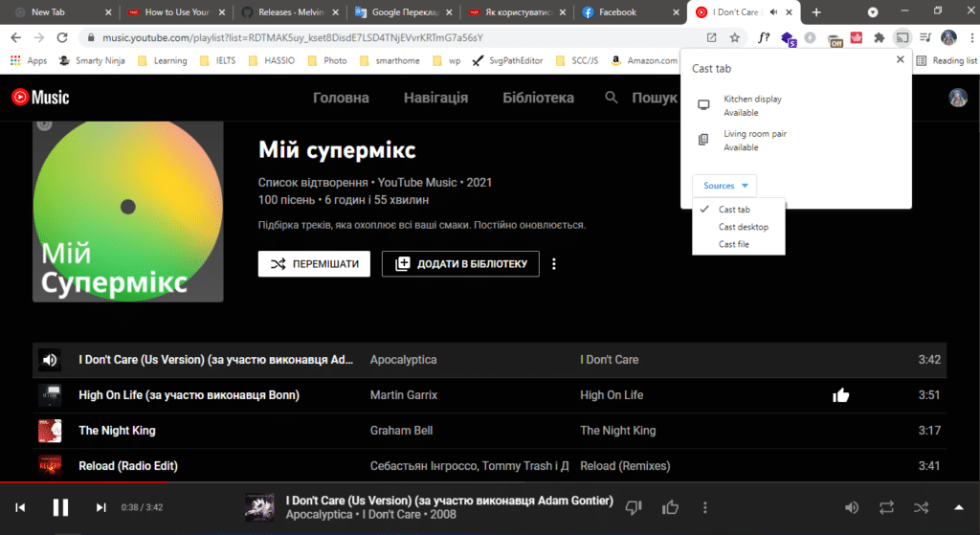
Task: Pause the current song
Action: [x=60, y=507]
